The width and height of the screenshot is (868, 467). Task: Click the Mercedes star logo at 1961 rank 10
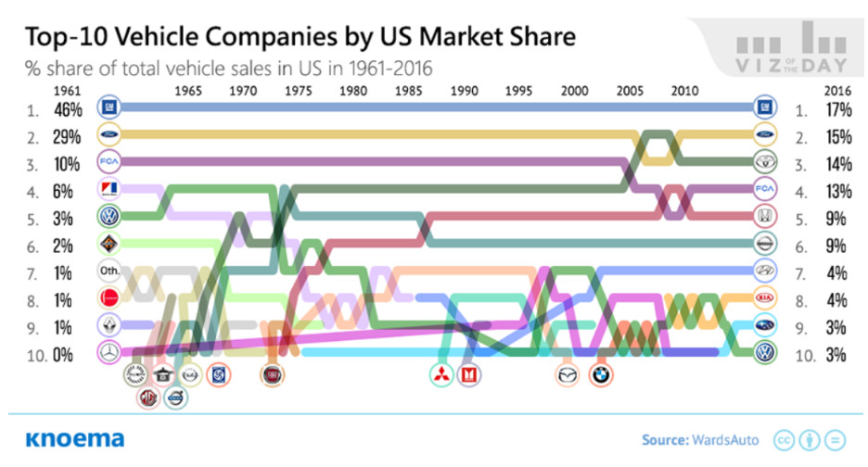click(109, 352)
